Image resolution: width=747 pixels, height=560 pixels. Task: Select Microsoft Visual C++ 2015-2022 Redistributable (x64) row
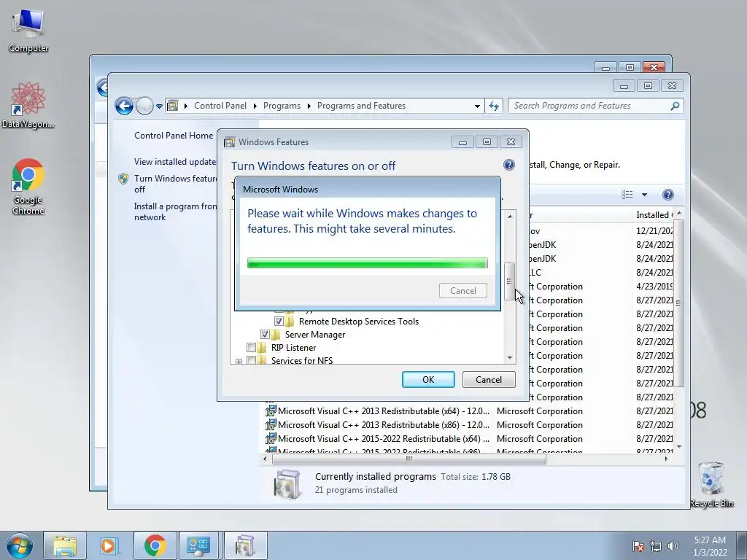point(469,438)
